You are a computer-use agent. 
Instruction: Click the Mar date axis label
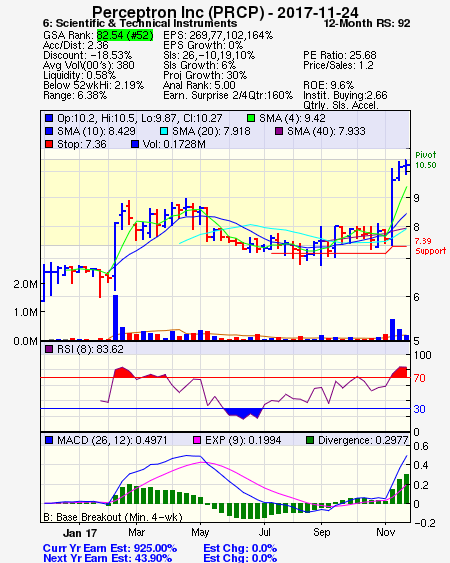(x=137, y=532)
